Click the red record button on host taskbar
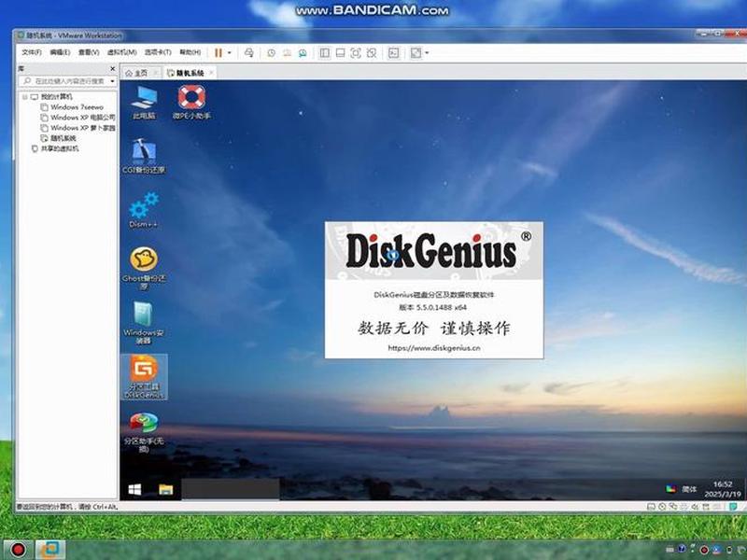The width and height of the screenshot is (747, 560). (x=18, y=550)
